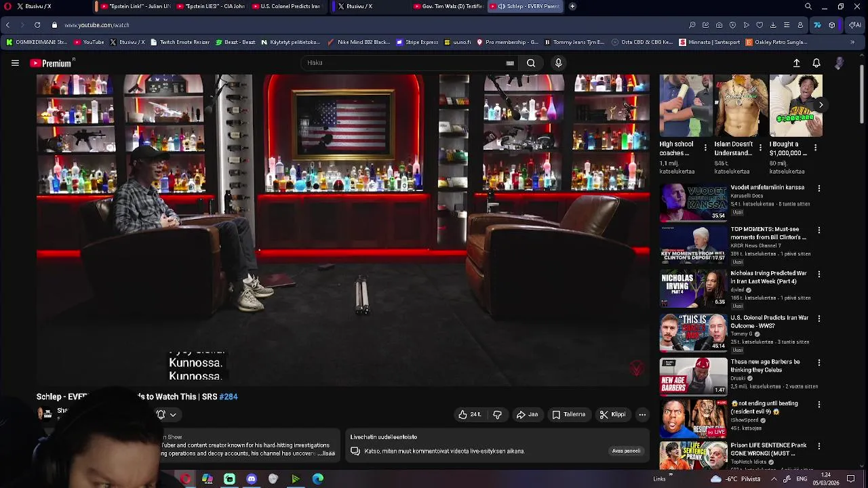Switch to '"Epstein LIES" - CIA John' tab
Screen dimensions: 868x488
pyautogui.click(x=212, y=6)
